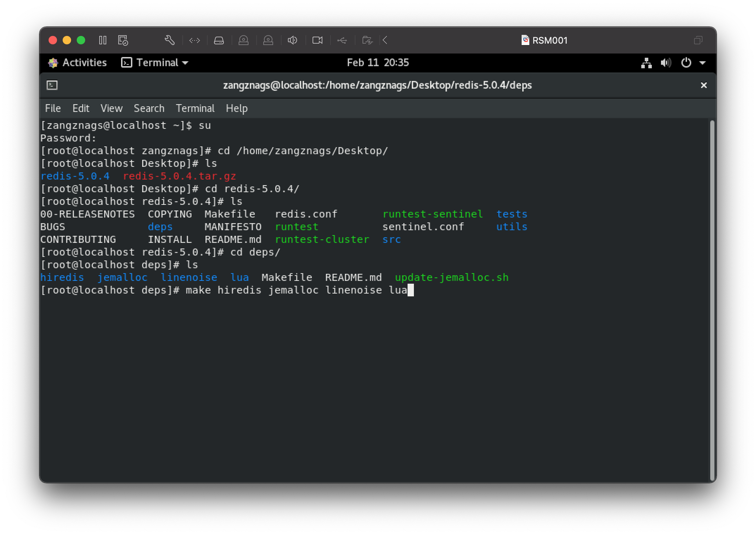Click the camera device icon
The width and height of the screenshot is (756, 535).
click(317, 40)
